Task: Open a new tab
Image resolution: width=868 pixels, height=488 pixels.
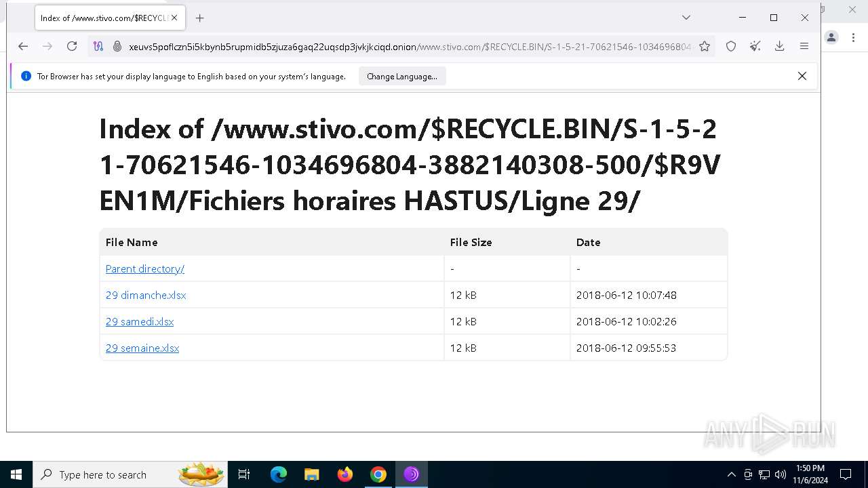Action: (x=199, y=18)
